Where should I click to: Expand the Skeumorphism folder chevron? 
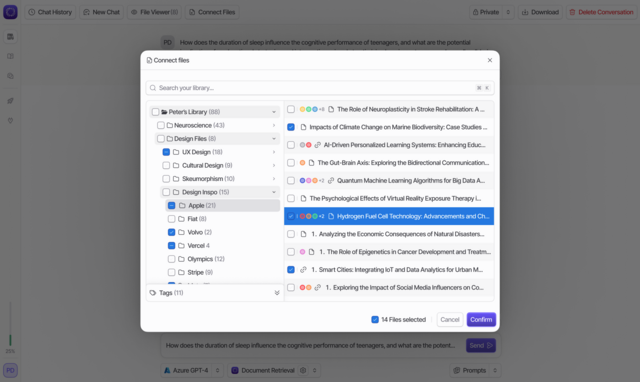coord(274,179)
